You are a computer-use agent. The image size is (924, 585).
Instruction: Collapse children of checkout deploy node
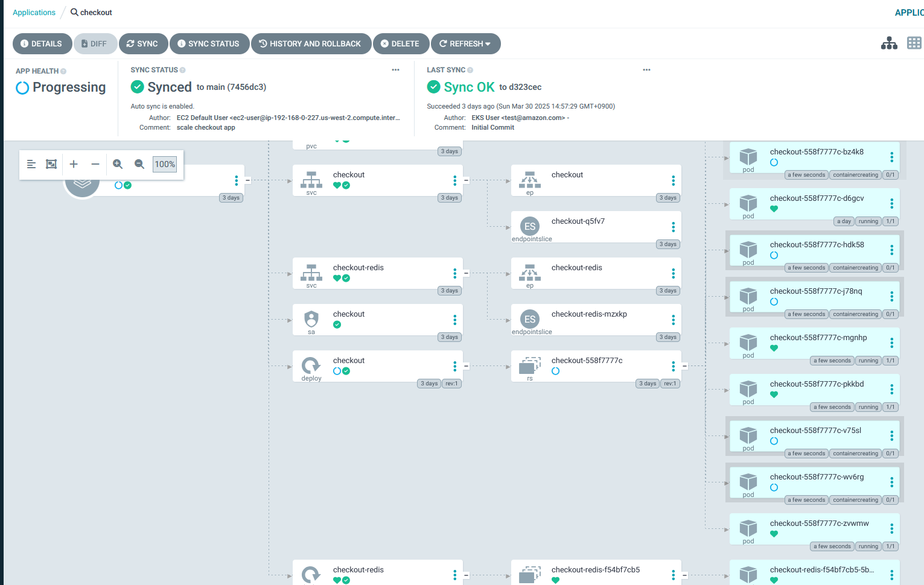(466, 366)
